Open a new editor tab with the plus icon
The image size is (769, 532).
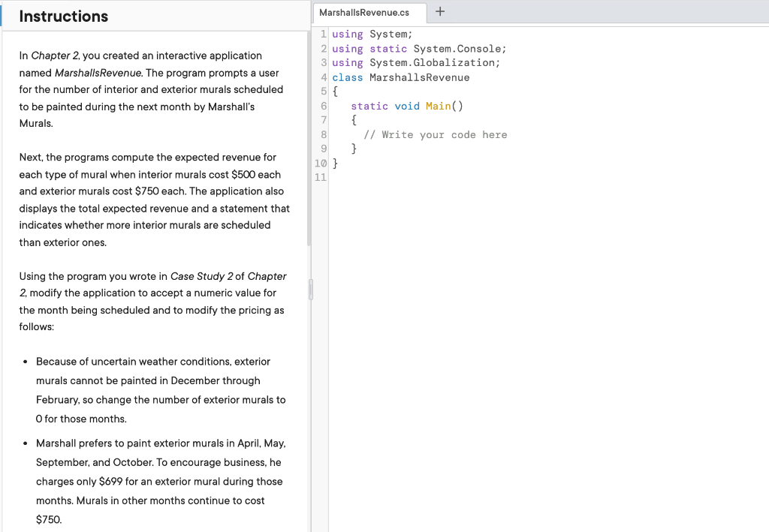click(x=440, y=12)
